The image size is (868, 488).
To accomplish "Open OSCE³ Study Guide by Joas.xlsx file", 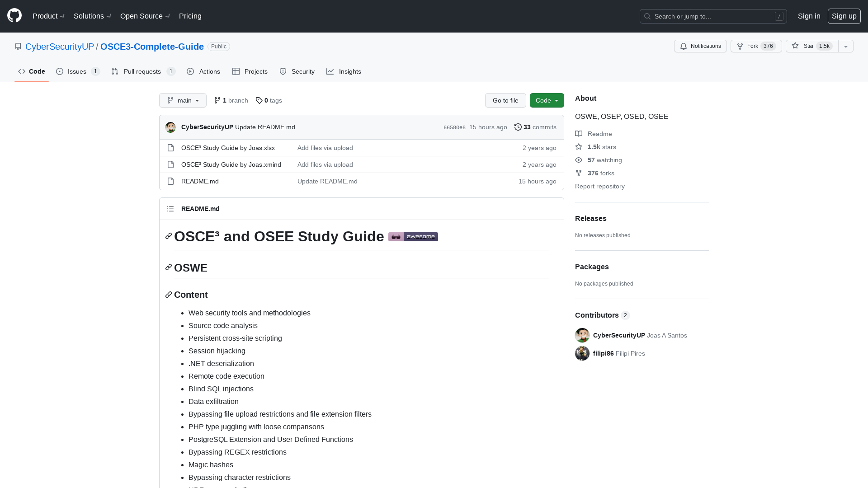I will tap(228, 148).
